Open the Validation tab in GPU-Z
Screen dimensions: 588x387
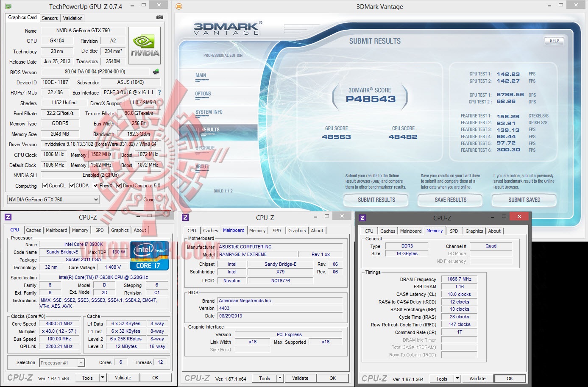click(73, 18)
